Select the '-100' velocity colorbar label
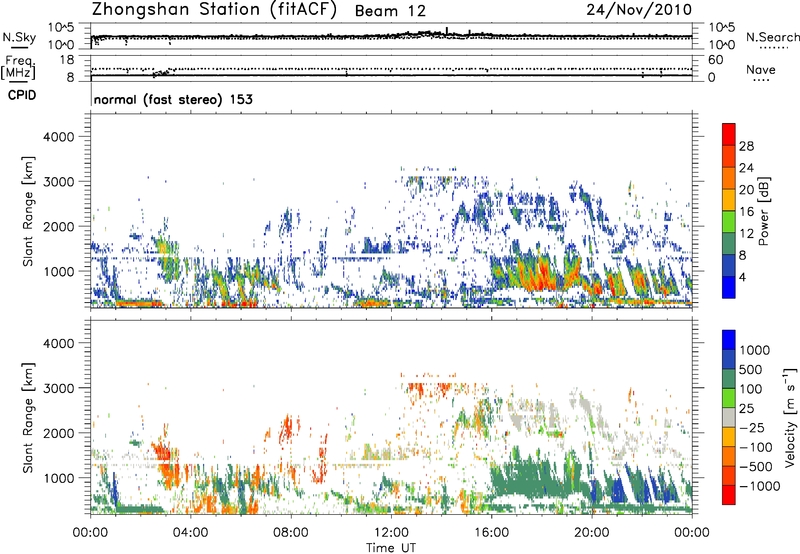800x554 pixels. [756, 447]
